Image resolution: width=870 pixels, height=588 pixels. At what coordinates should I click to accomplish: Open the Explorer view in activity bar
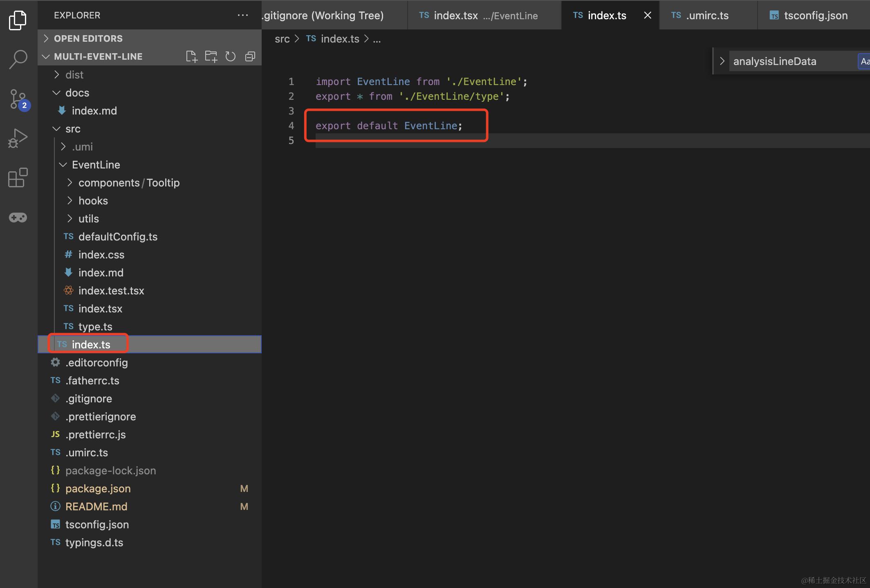coord(18,20)
